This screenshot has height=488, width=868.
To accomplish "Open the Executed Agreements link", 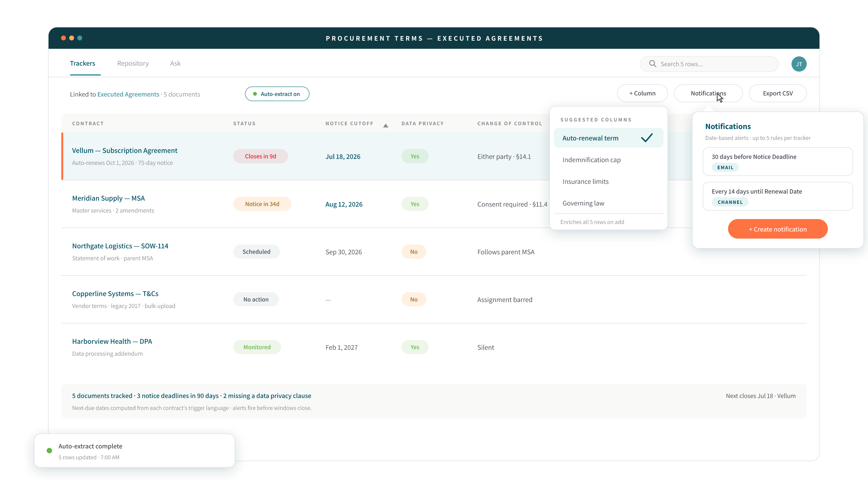I will [128, 94].
